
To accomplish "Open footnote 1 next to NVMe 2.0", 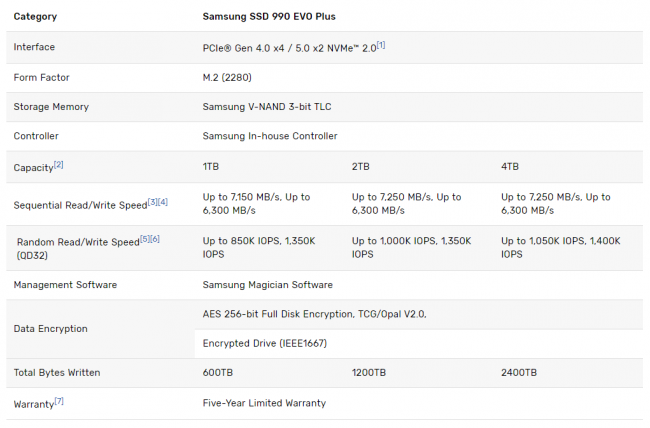I will click(x=381, y=45).
